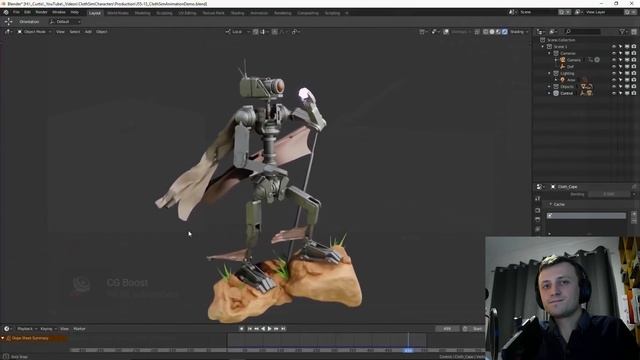Open the Help menu
640x360 pixels.
[x=75, y=12]
